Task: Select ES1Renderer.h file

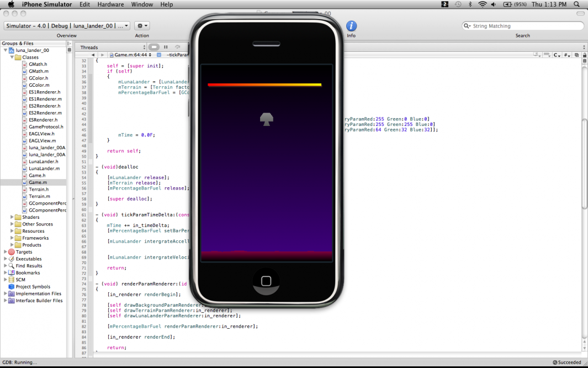Action: point(44,92)
